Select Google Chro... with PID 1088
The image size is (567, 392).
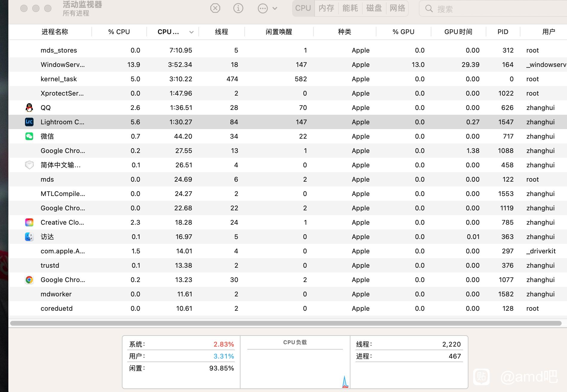63,151
